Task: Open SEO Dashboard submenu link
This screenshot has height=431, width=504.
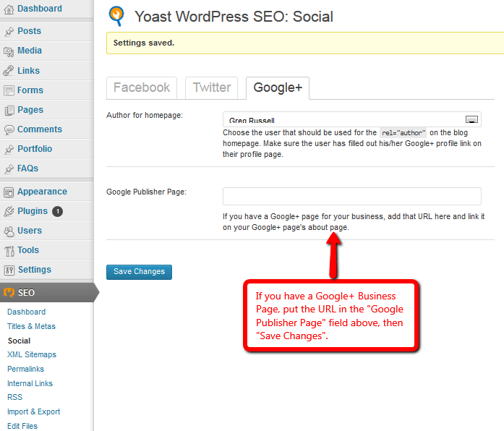Action: (26, 312)
